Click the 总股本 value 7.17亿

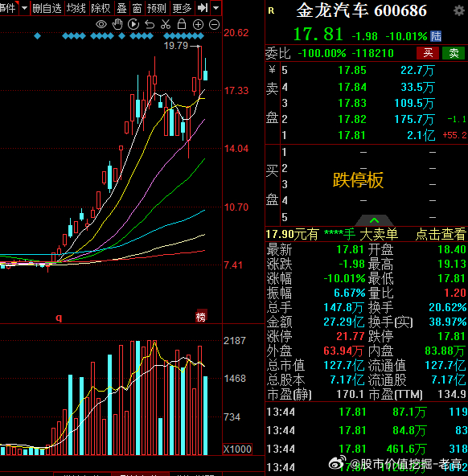tap(347, 380)
